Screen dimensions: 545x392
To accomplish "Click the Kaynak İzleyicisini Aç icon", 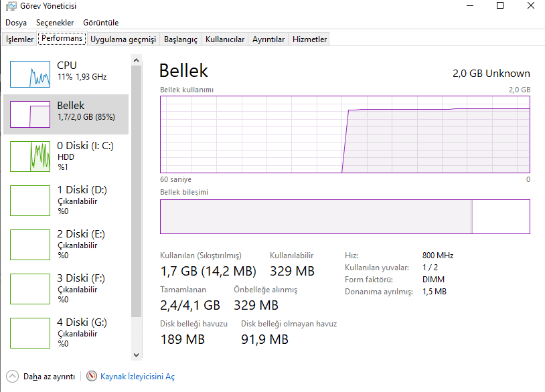I will pos(92,377).
